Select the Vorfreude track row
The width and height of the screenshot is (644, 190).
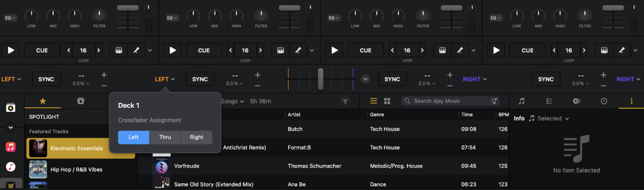(323, 166)
